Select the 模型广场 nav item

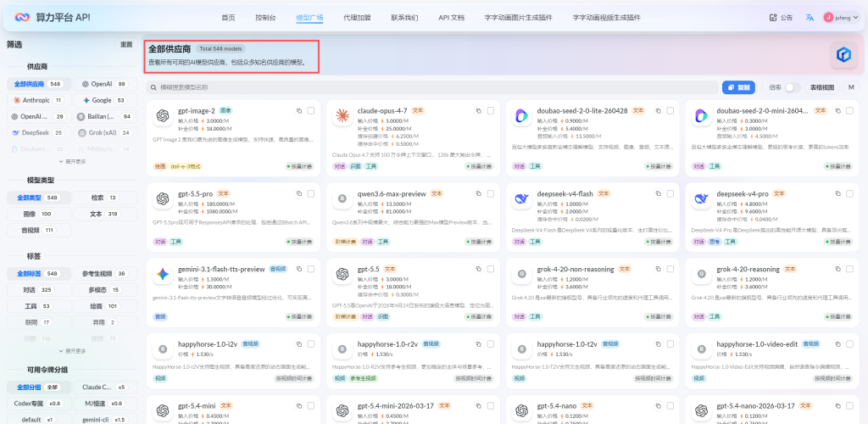click(310, 18)
